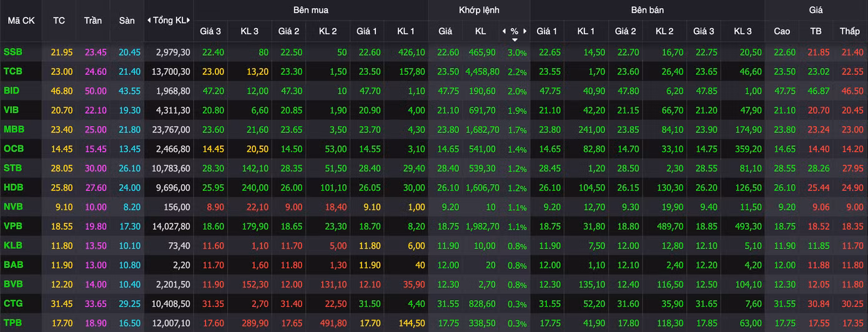Sort by the Thấp low-price header
This screenshot has width=868, height=332.
(x=850, y=31)
